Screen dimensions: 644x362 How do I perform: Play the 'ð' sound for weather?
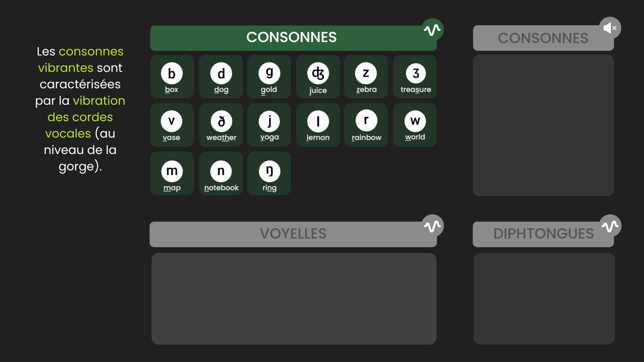(x=221, y=121)
